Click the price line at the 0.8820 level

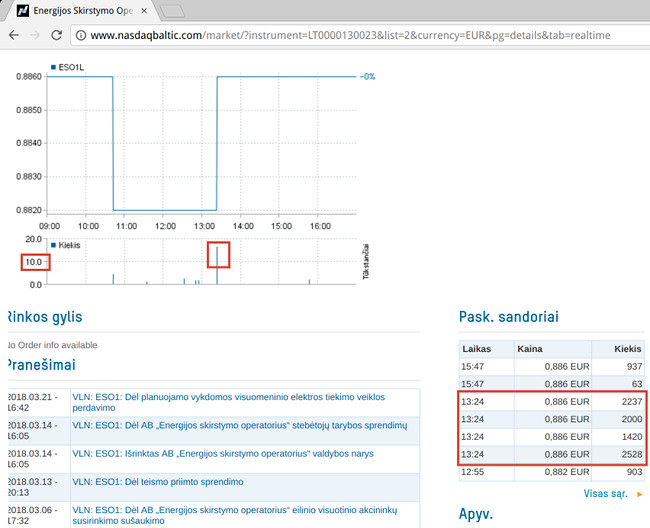(165, 210)
